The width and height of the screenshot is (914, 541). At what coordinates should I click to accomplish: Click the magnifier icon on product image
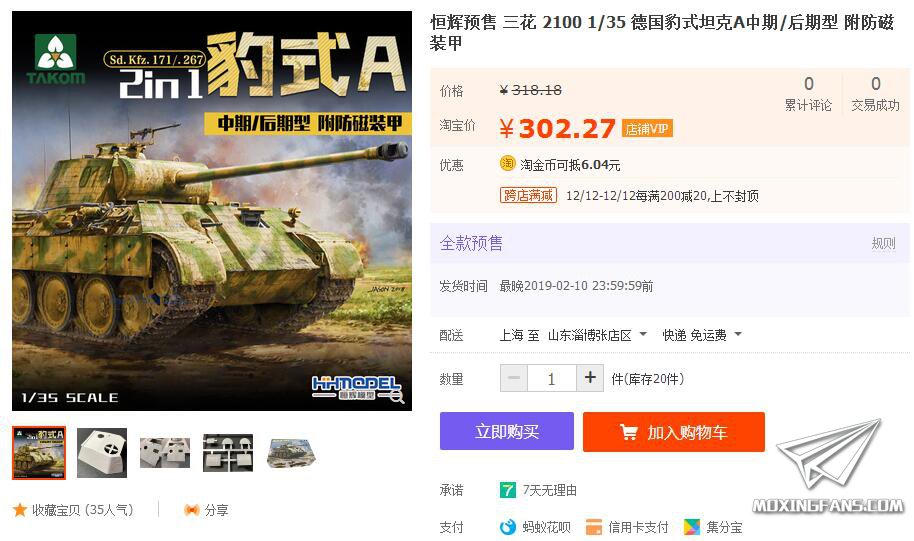(398, 398)
